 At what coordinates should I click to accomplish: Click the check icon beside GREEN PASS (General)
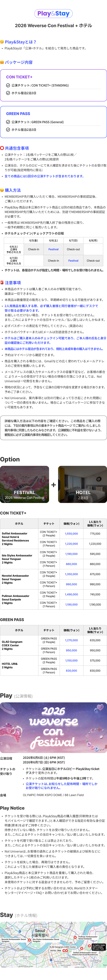coord(8,122)
